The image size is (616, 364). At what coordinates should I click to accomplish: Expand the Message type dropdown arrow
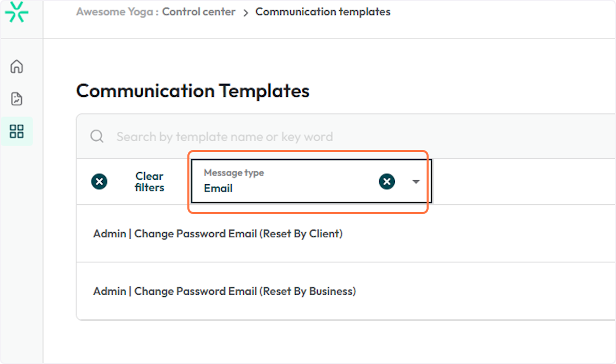coord(416,182)
